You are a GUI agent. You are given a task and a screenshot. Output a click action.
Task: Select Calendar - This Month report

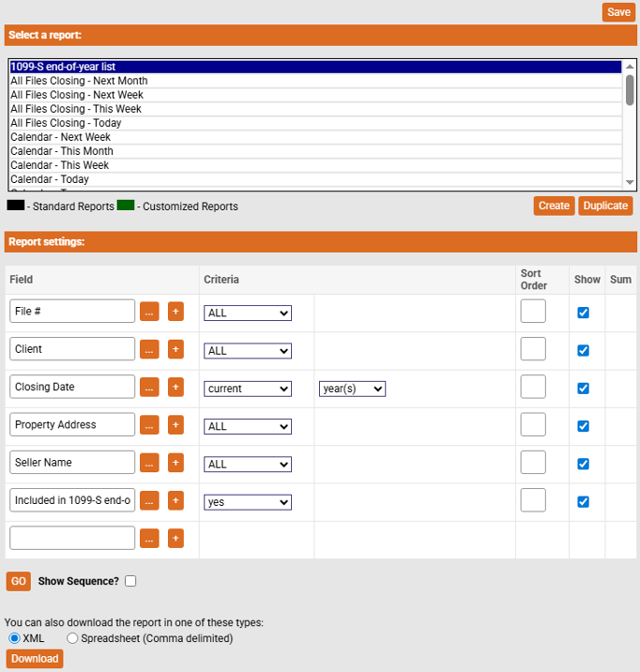(315, 151)
